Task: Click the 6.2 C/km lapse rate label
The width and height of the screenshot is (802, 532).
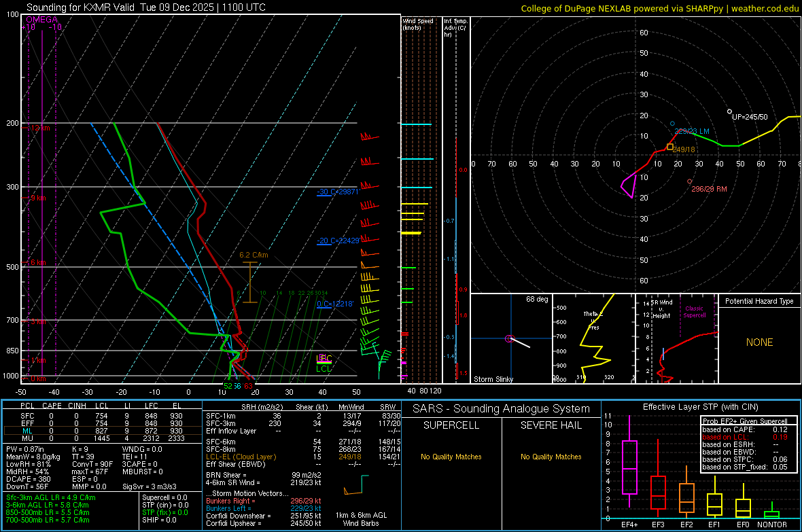Action: 254,255
